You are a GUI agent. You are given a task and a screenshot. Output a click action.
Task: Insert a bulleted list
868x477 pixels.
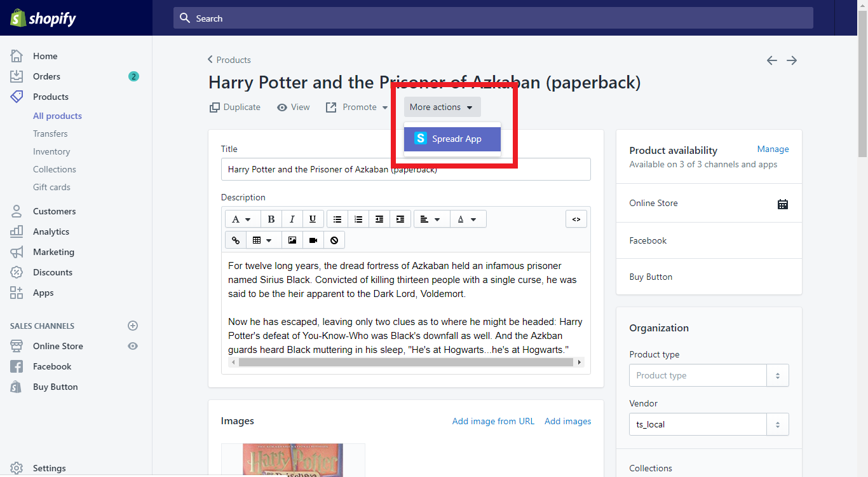coord(337,219)
